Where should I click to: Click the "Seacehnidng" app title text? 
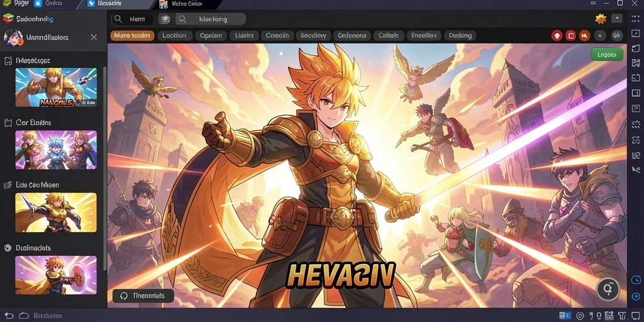coord(35,19)
